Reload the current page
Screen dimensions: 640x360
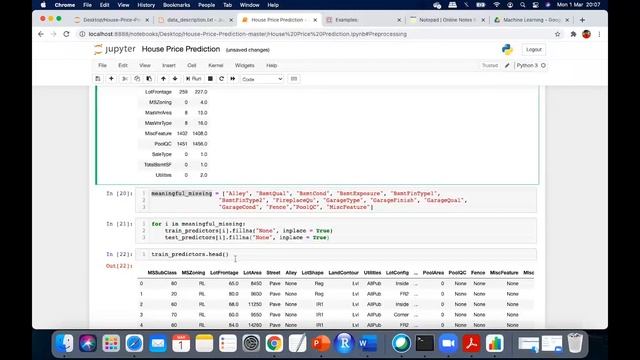point(66,34)
